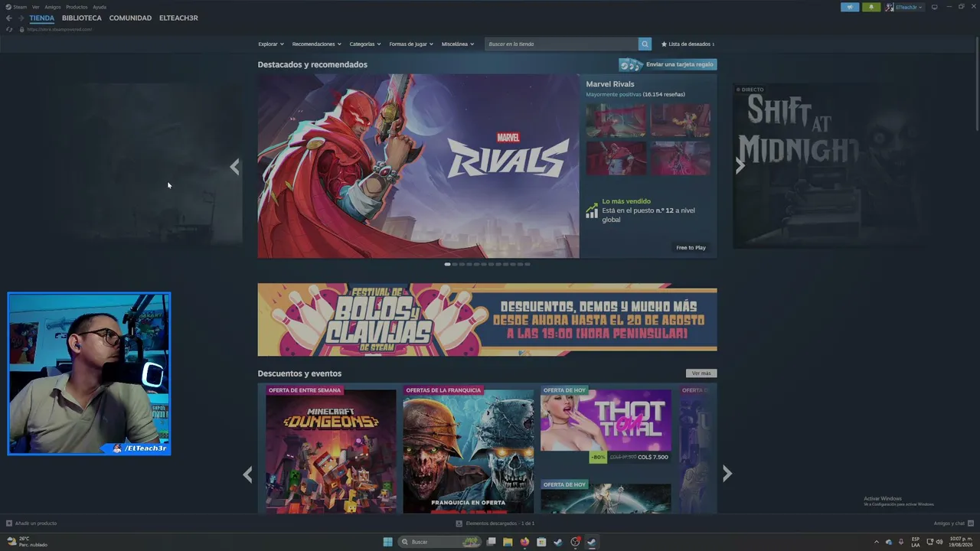Open the Thot on Trial daily deal
Screen dimensions: 980x551
point(606,425)
